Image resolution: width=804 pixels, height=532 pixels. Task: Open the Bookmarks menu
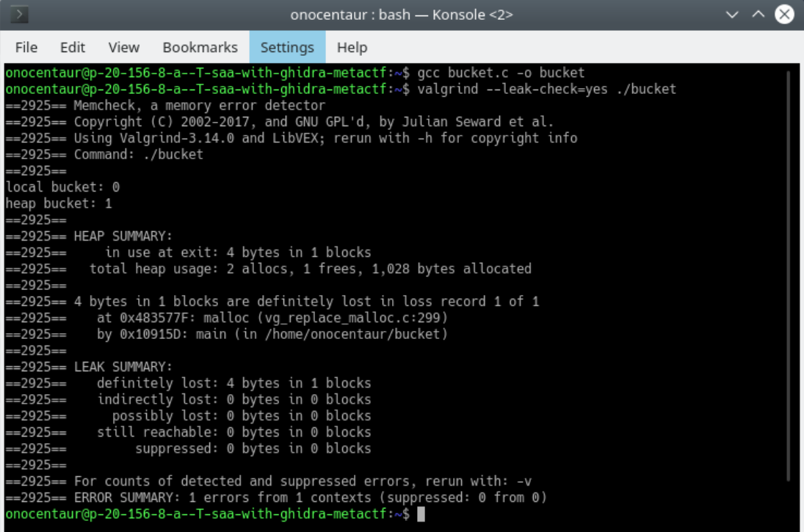pyautogui.click(x=200, y=47)
